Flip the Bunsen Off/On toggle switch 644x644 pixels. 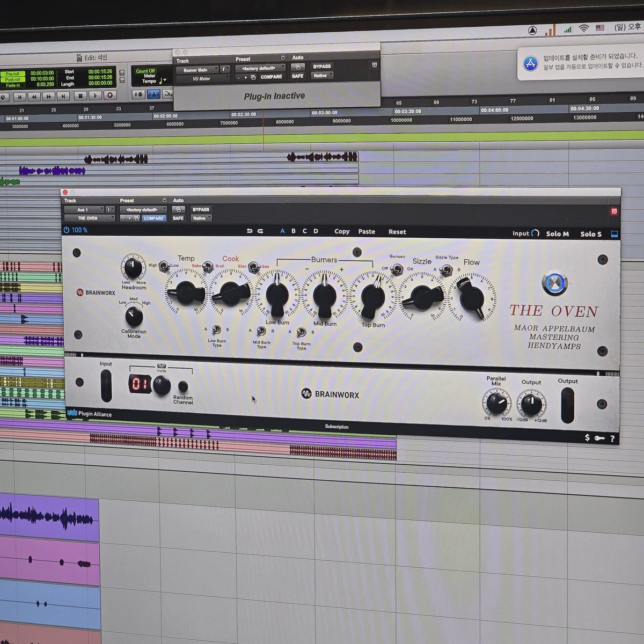[398, 269]
